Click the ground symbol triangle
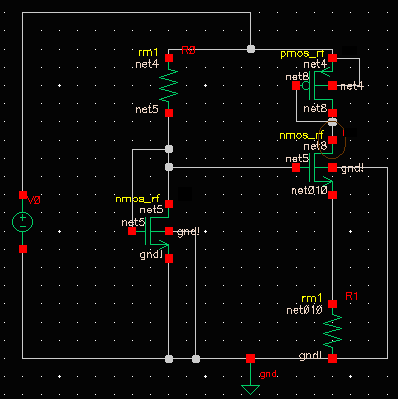Viewport: 398px width, 399px height. pos(250,389)
